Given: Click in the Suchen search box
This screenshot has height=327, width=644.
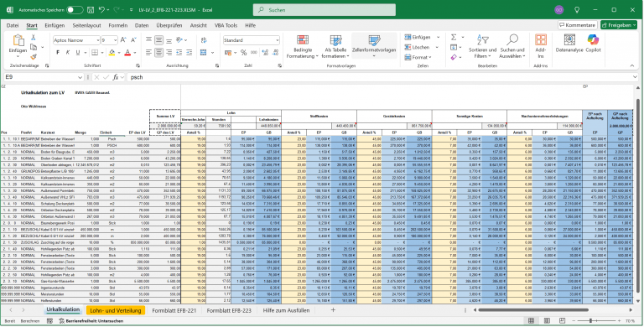Looking at the screenshot, I should tap(324, 10).
